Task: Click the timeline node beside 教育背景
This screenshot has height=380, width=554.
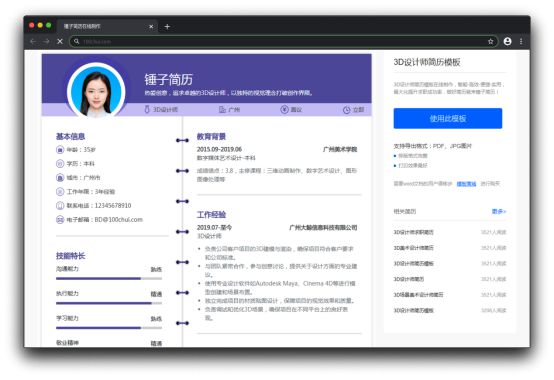Action: (182, 141)
